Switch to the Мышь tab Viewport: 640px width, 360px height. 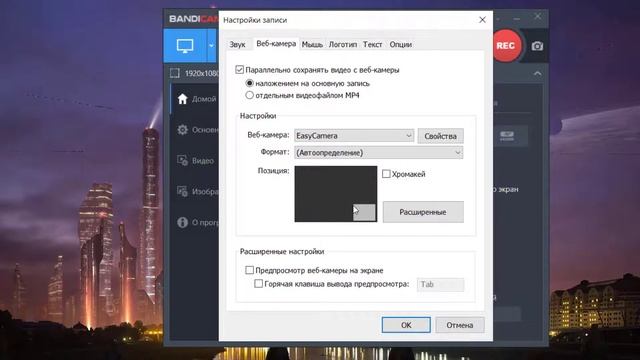[x=312, y=44]
